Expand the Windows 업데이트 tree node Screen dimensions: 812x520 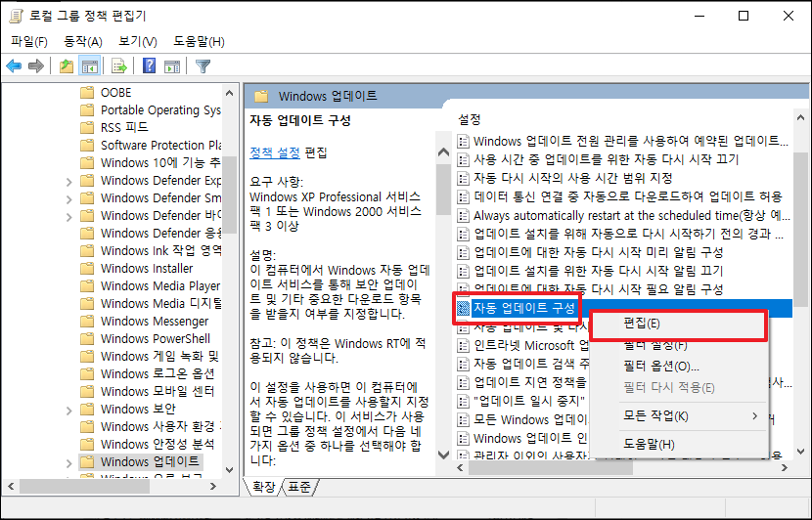[x=68, y=463]
